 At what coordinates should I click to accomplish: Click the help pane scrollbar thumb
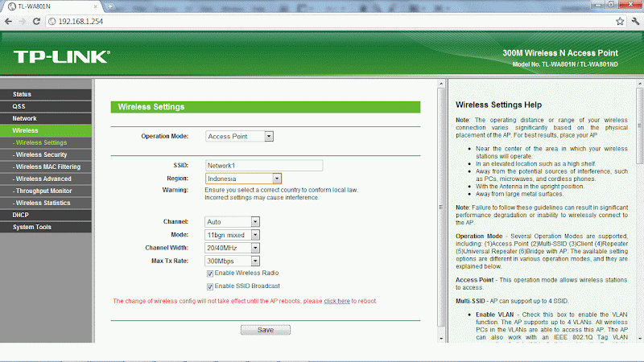pyautogui.click(x=640, y=125)
